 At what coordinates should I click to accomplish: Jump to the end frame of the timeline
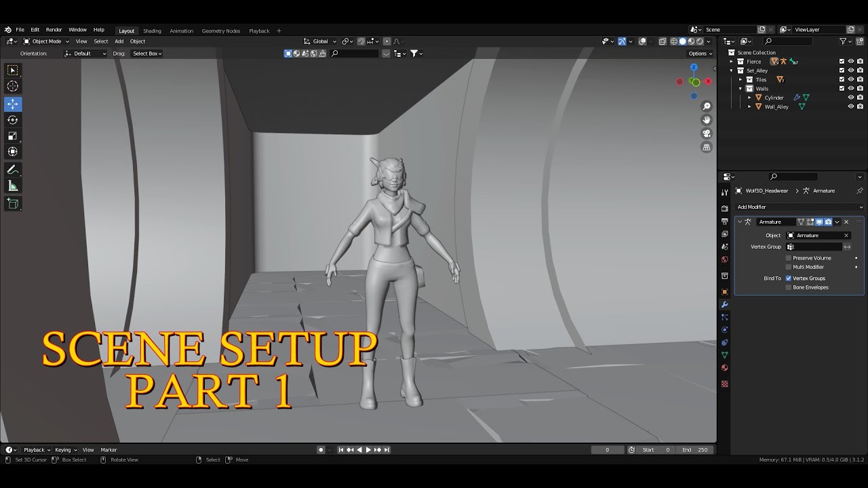[x=387, y=449]
